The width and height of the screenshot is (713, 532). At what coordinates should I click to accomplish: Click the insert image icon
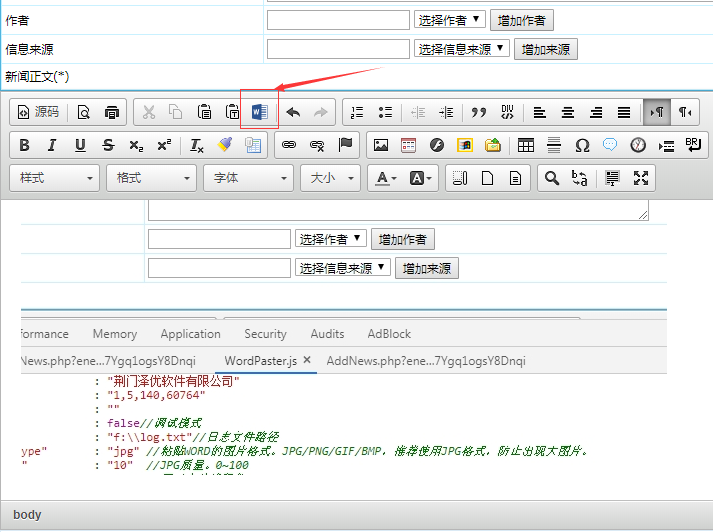380,145
